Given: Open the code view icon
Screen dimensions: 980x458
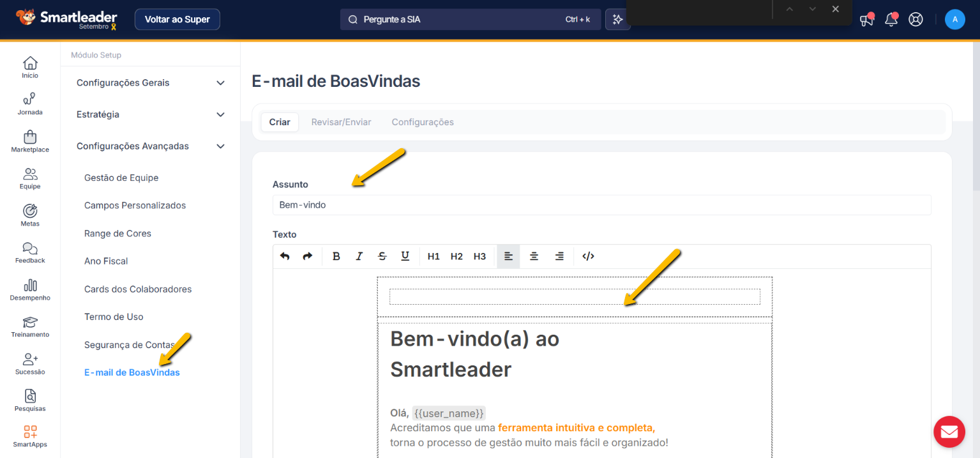Looking at the screenshot, I should point(588,256).
